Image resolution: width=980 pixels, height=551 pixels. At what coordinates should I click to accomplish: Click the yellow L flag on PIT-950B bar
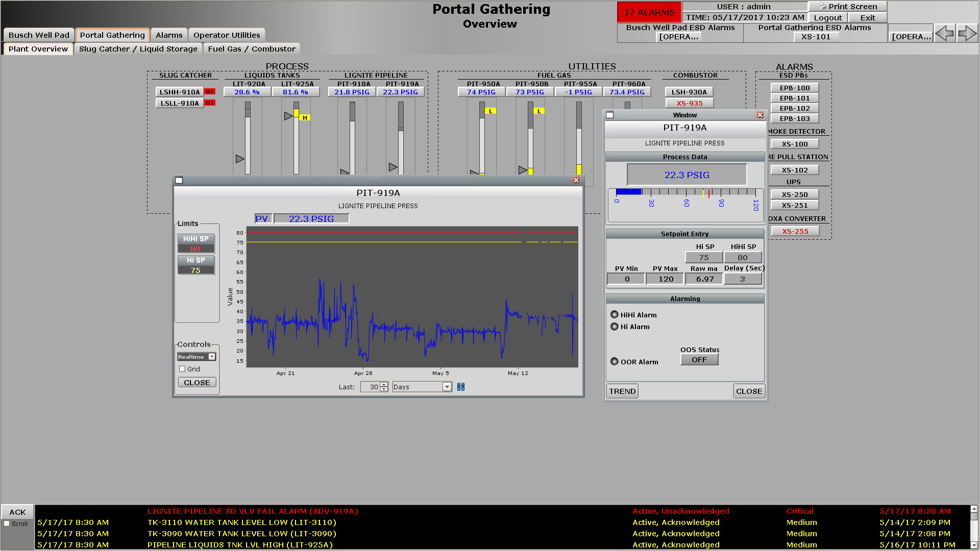(539, 111)
